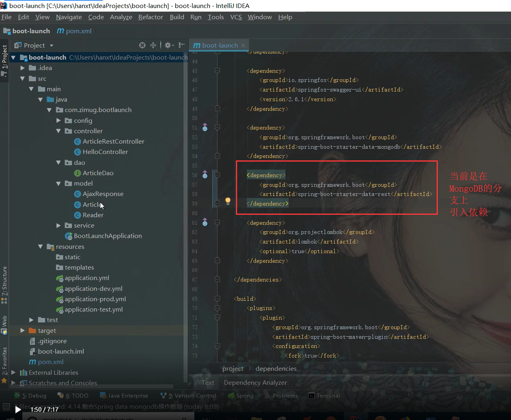Click the dependencies breadcrumb
Viewport: 511px width, 420px height.
tap(276, 368)
